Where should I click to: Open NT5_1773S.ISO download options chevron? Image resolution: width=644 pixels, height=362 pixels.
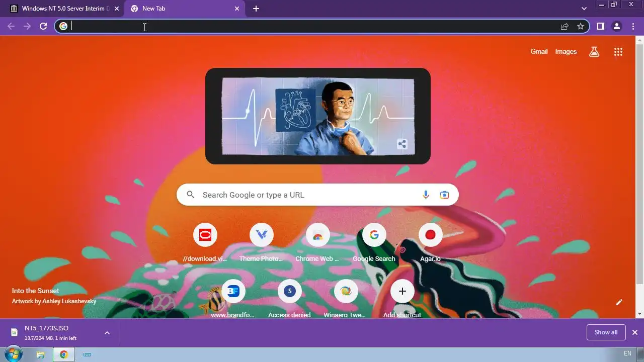107,332
